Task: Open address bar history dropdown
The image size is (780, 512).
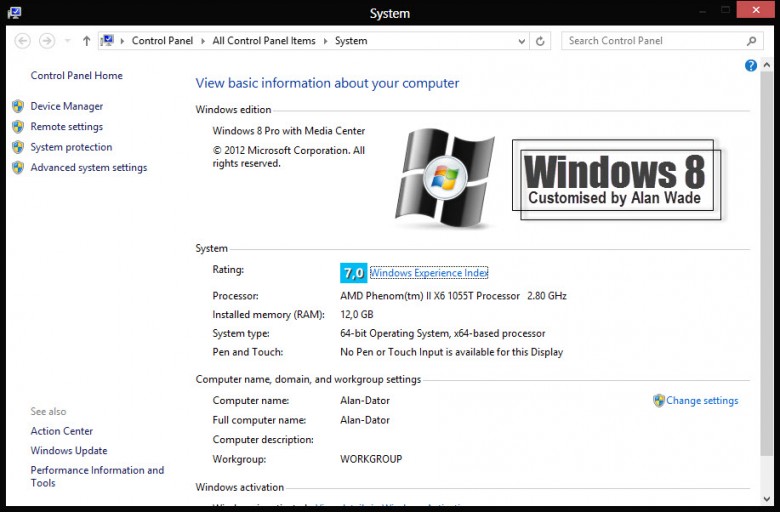Action: click(521, 41)
